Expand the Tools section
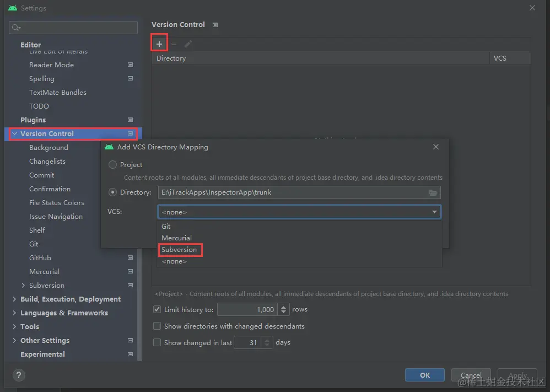550x392 pixels. (x=14, y=326)
